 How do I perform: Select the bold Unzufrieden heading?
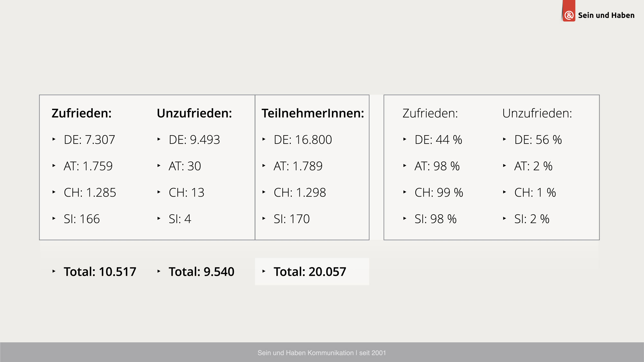(194, 113)
